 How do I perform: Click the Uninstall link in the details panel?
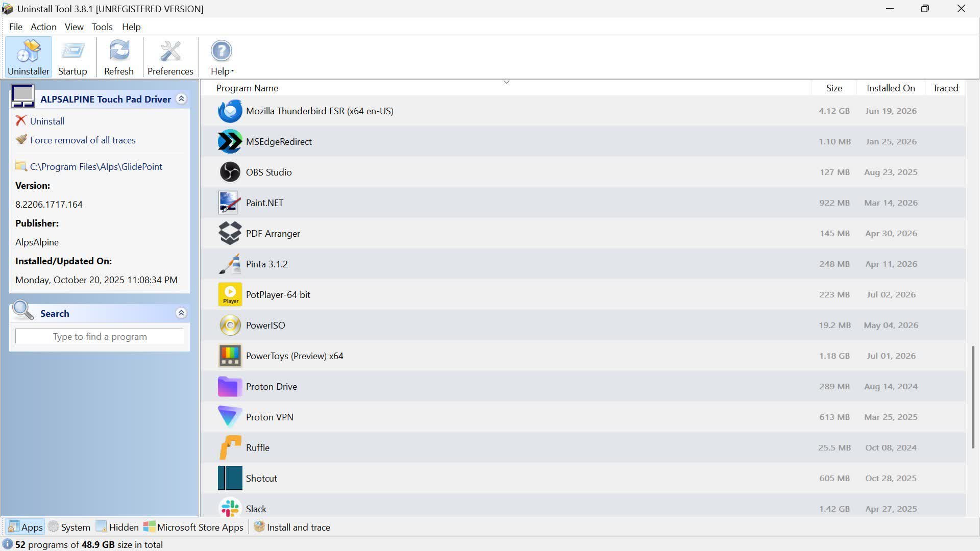(x=47, y=121)
